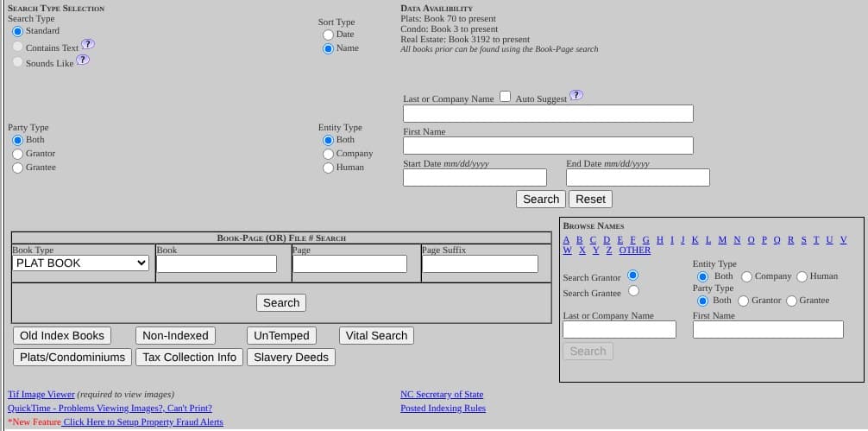Viewport: 868px width, 431px height.
Task: Open the Book Type PLAT BOOK dropdown
Action: pos(81,263)
